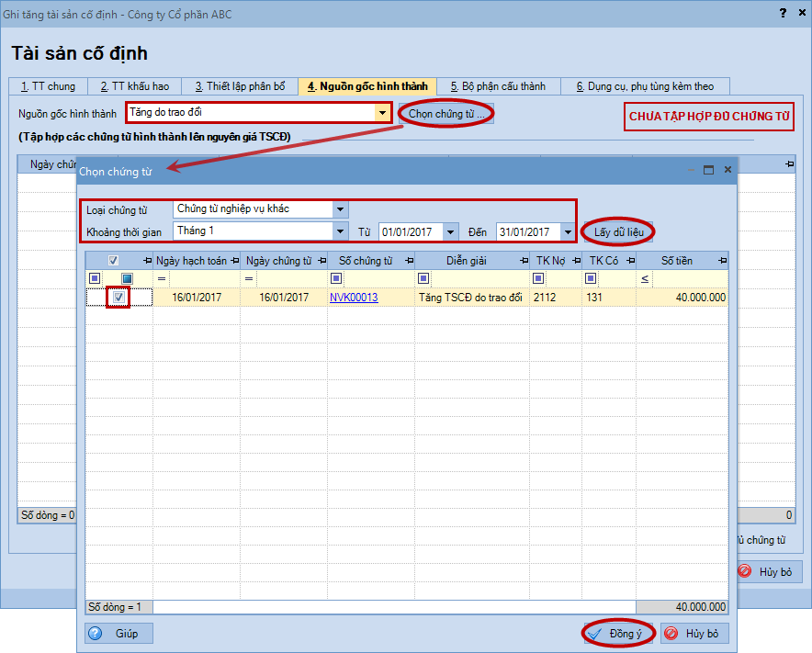Click the ≤ filter operator under Số tiền
This screenshot has width=812, height=653.
click(645, 278)
